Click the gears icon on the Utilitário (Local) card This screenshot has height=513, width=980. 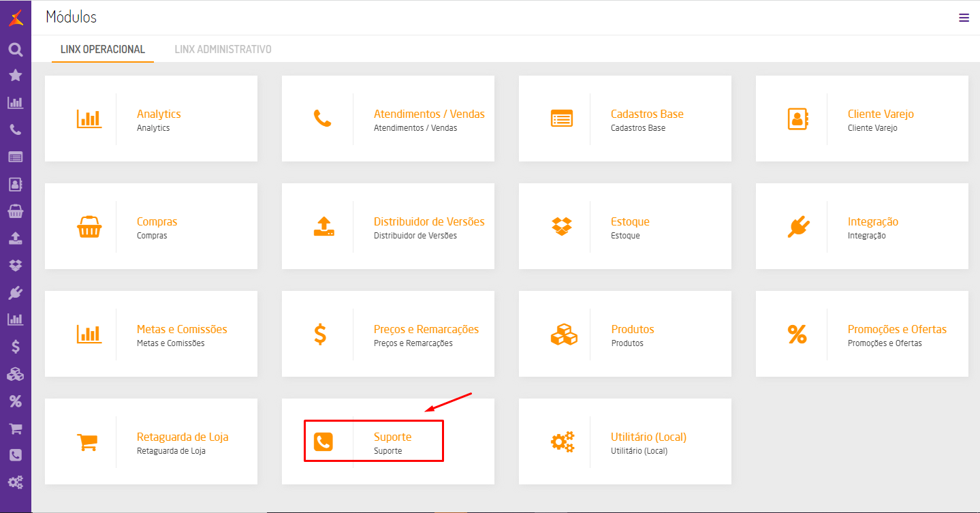pos(563,442)
